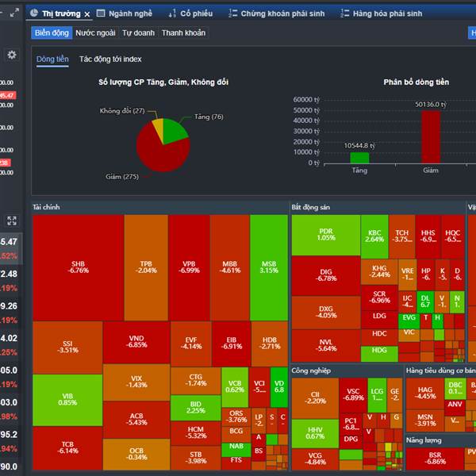The image size is (476, 476).
Task: Select the VND -6.85% tile
Action: click(136, 342)
